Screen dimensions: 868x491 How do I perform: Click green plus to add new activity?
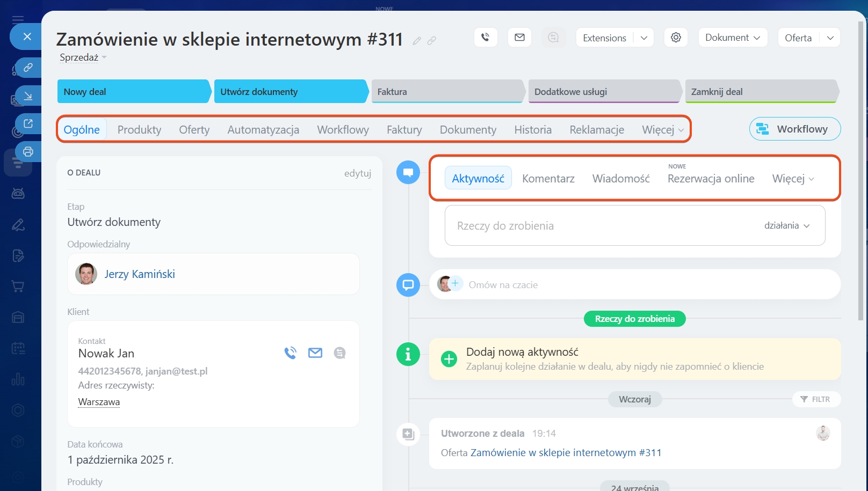pos(449,359)
